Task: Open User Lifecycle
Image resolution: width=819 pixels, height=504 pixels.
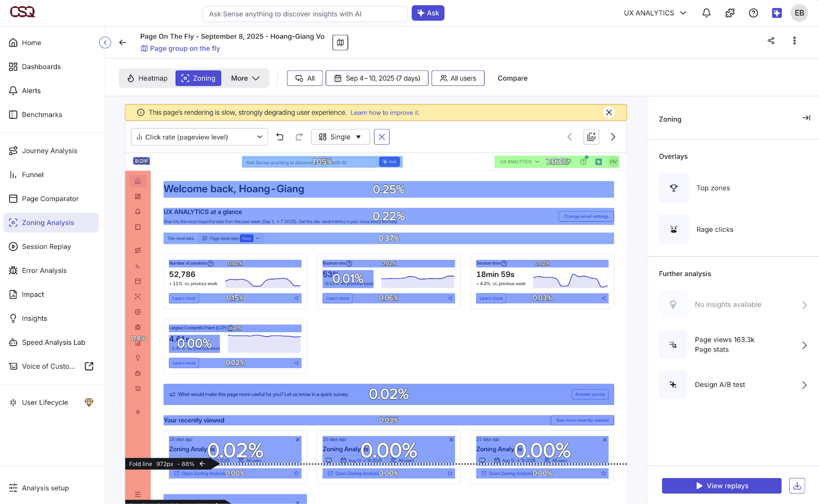Action: [51, 403]
